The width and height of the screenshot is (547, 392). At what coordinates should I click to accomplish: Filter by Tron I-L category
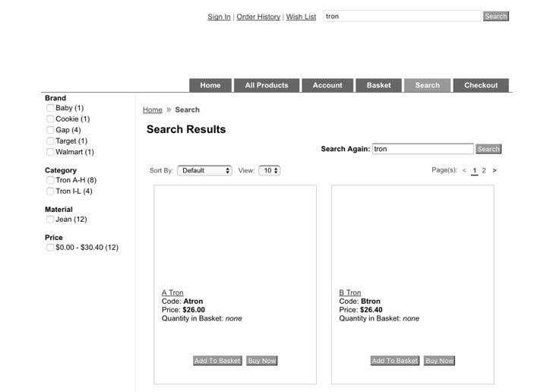click(50, 191)
